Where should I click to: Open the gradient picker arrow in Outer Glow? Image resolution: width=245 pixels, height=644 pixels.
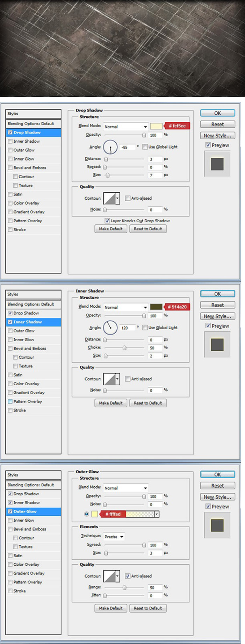[157, 514]
